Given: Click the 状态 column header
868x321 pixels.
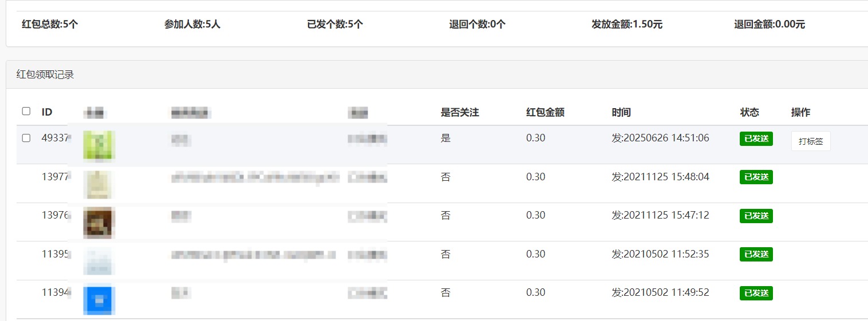Looking at the screenshot, I should (749, 113).
